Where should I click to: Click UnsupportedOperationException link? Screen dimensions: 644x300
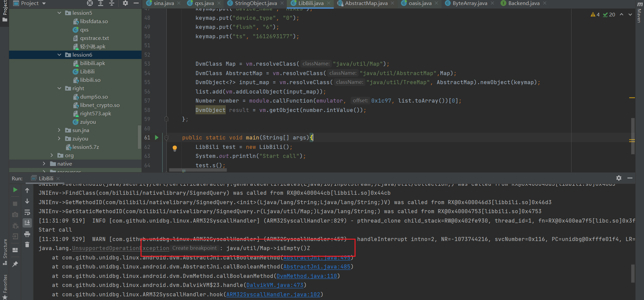click(x=120, y=248)
